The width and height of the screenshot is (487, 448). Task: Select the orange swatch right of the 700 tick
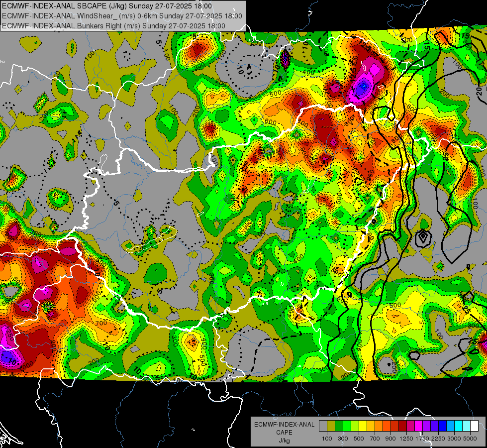click(x=379, y=426)
